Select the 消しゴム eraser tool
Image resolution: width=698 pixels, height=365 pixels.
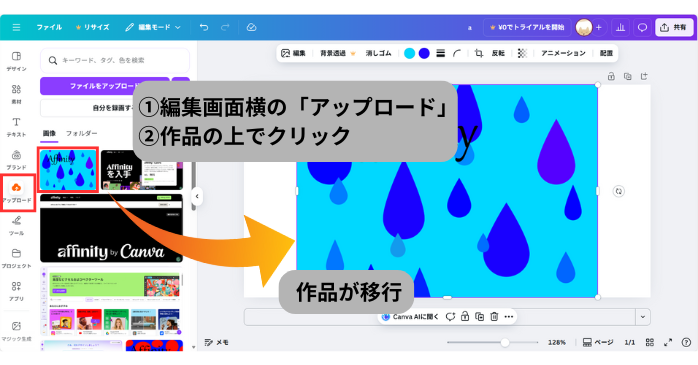click(378, 53)
